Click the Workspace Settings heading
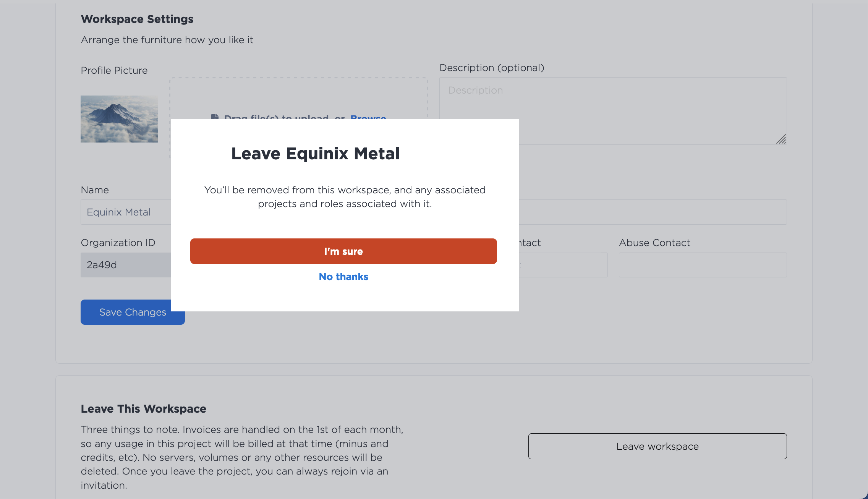This screenshot has height=499, width=868. coord(137,19)
